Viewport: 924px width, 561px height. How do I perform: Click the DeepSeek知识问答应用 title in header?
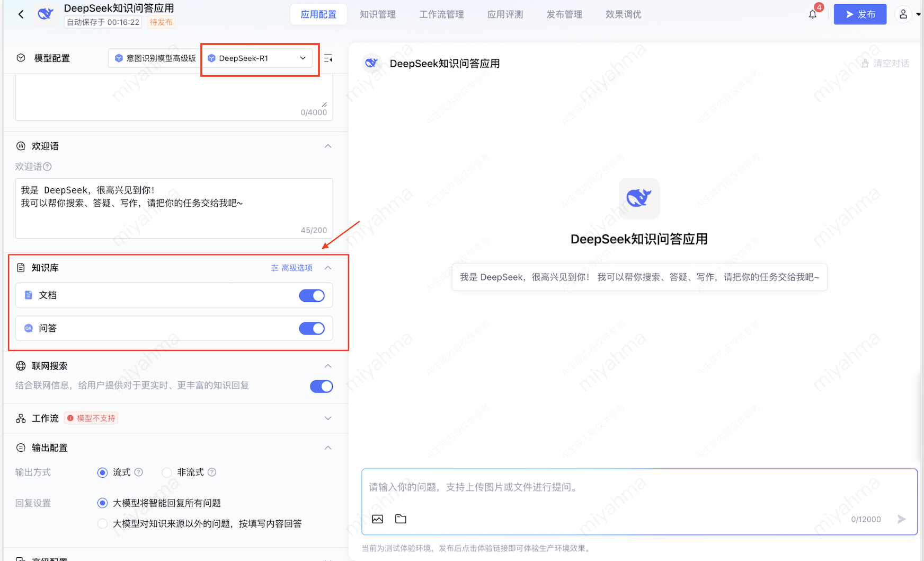119,8
